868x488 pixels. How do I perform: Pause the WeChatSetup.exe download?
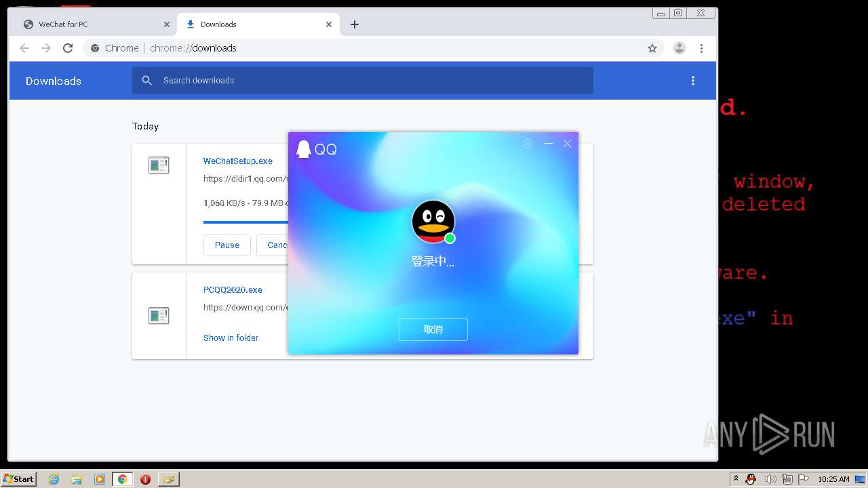(x=227, y=245)
